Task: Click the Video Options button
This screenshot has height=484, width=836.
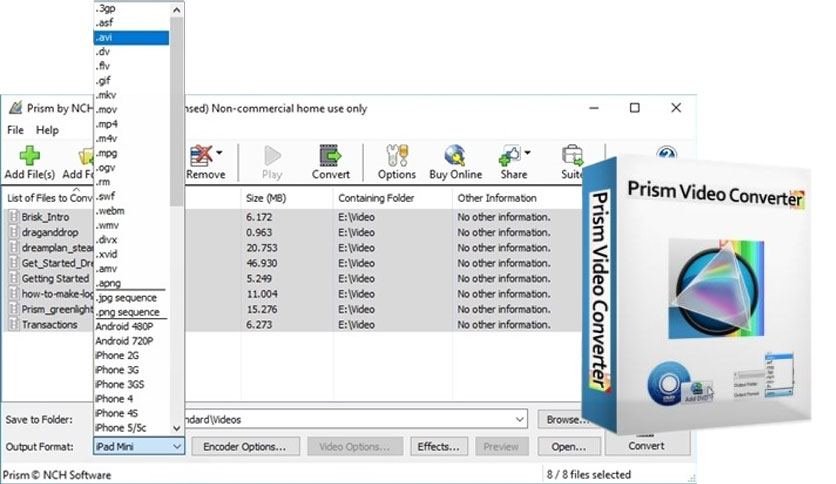Action: coord(355,447)
